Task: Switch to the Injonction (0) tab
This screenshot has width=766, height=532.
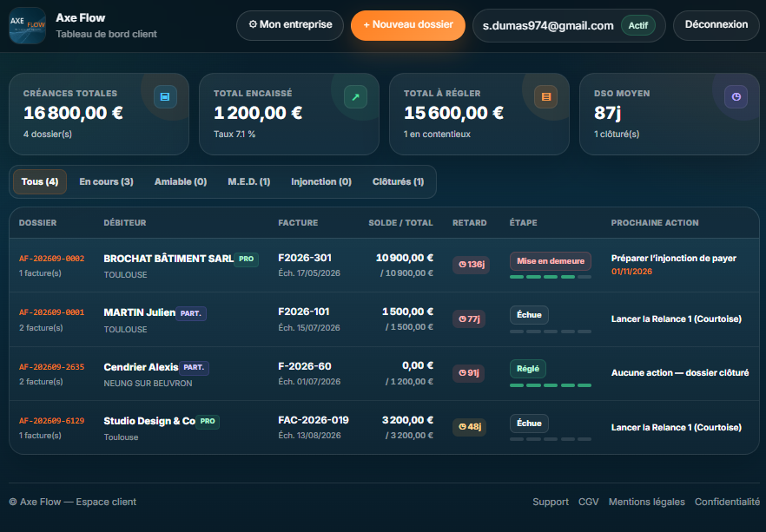Action: tap(321, 181)
